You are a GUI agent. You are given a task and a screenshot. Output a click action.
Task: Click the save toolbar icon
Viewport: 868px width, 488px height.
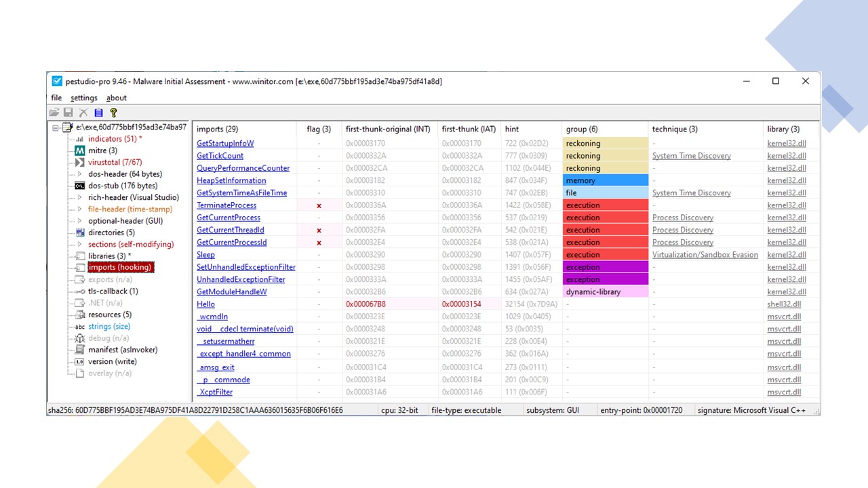68,113
